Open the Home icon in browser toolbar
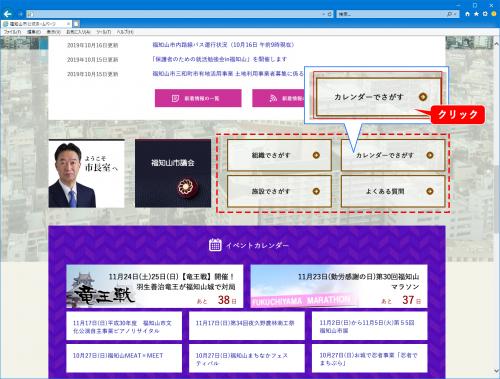500x379 pixels. tap(467, 14)
